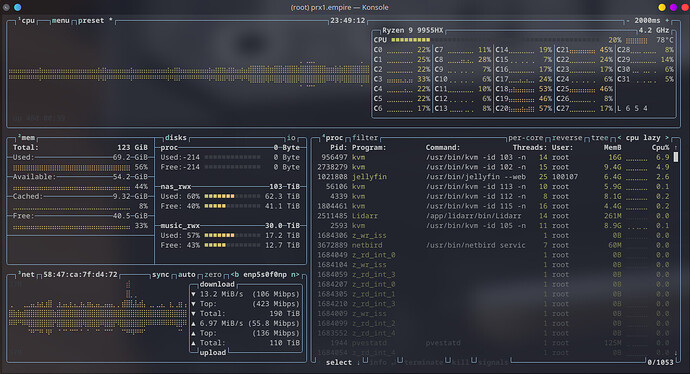Click the 78°C temperature reading
Screen dimensions: 690x374
pyautogui.click(x=665, y=40)
